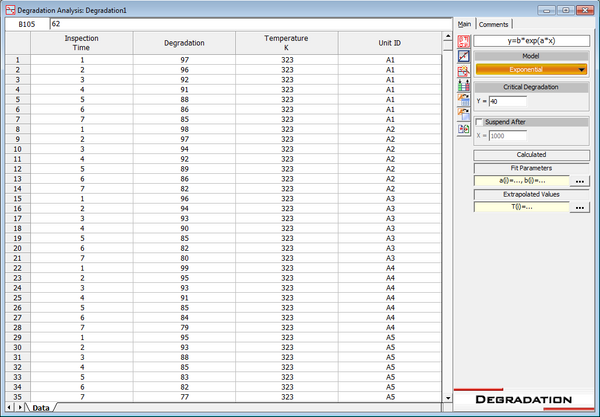Viewport: 600px width, 417px height.
Task: Click the Calculate icon in the control panel
Action: 463,42
